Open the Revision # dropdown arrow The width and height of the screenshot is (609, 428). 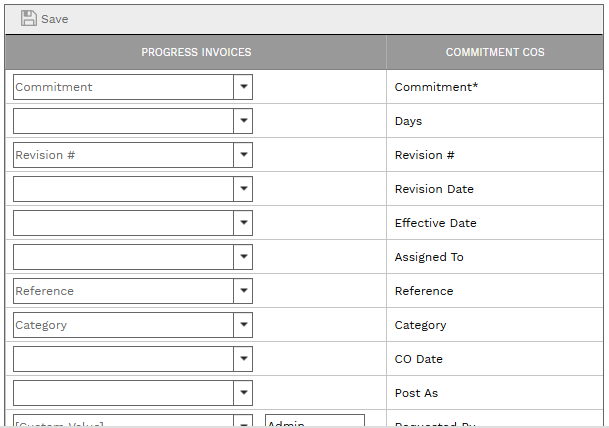click(243, 155)
